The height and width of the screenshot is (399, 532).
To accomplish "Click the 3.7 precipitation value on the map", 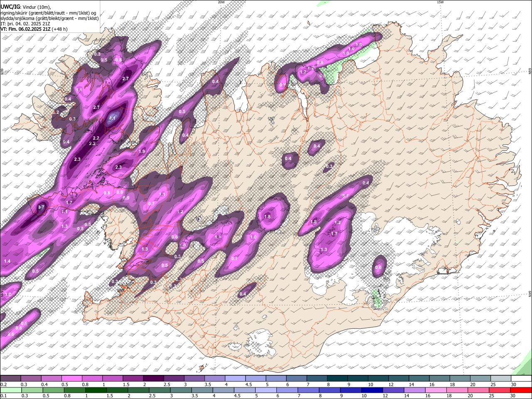I will 41,207.
